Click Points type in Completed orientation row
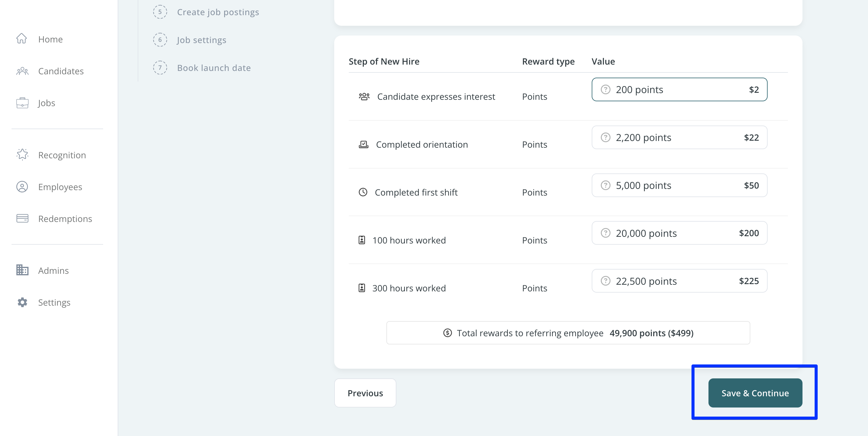This screenshot has width=868, height=436. (x=534, y=145)
